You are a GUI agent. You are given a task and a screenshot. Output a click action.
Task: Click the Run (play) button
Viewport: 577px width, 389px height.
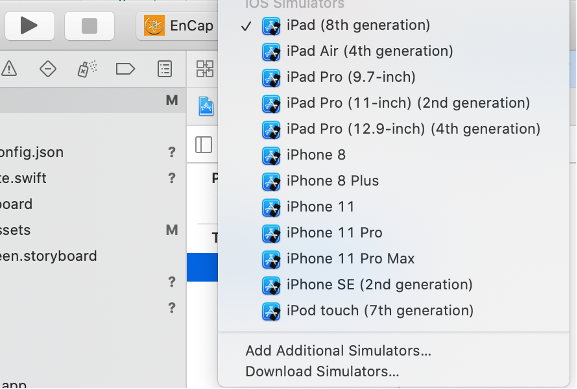click(29, 26)
